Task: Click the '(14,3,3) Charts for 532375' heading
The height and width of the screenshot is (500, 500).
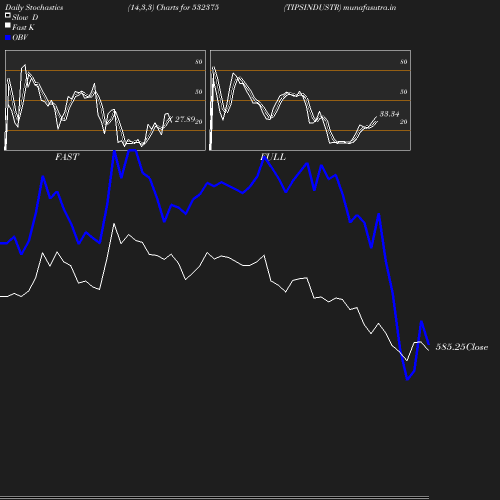Action: (x=173, y=8)
